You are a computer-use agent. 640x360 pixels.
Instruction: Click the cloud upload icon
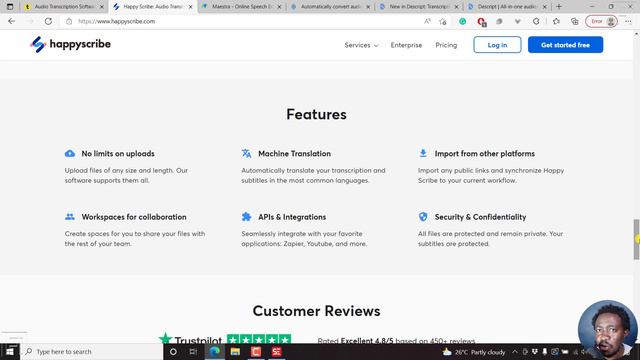(70, 153)
